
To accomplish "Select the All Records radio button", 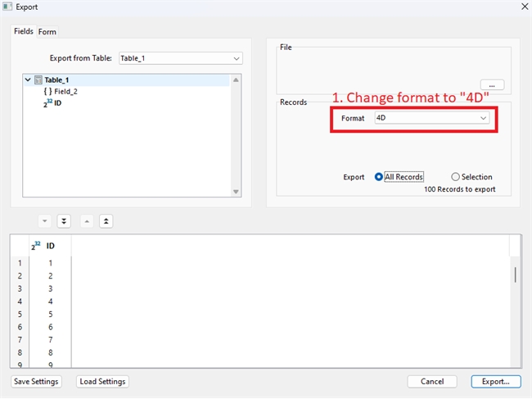I will click(379, 177).
